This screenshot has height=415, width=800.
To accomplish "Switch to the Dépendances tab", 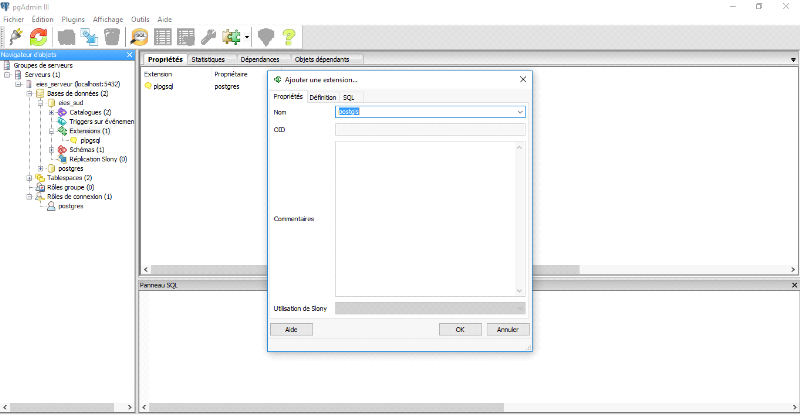I will [260, 59].
